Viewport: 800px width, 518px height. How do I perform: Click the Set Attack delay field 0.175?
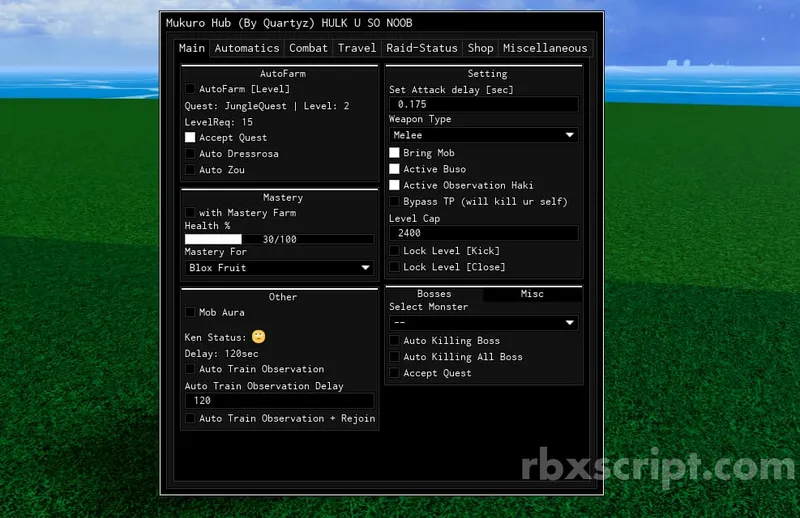pos(484,104)
